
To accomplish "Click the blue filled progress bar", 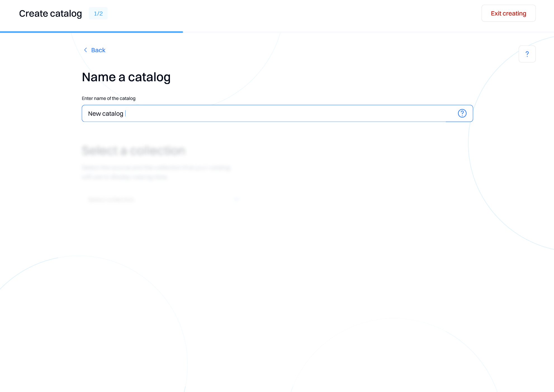I will coord(91,32).
